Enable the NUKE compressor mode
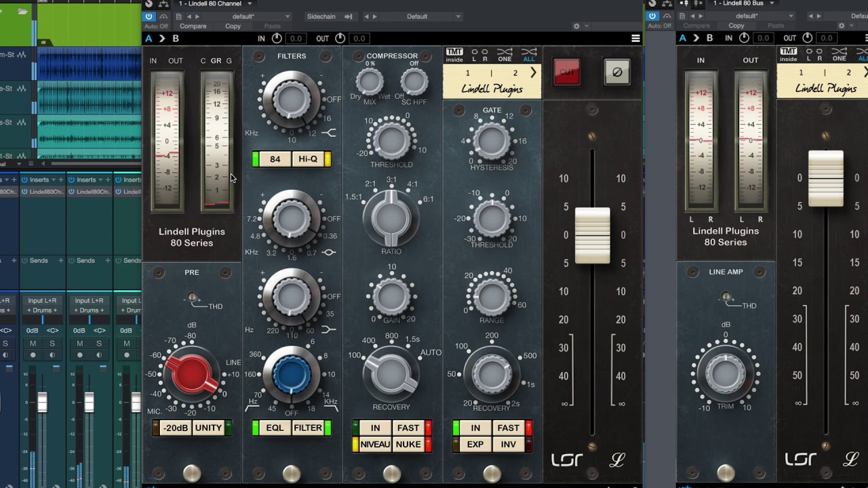This screenshot has height=488, width=868. click(x=408, y=444)
